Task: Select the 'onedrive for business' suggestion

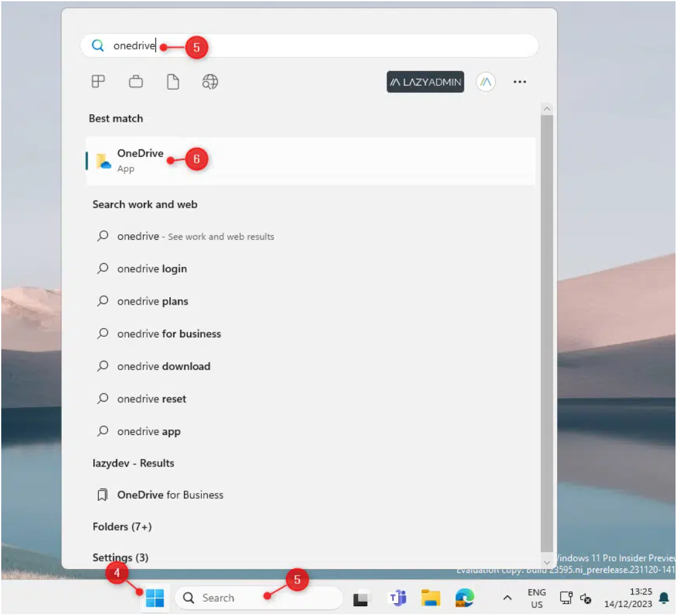Action: click(x=169, y=334)
